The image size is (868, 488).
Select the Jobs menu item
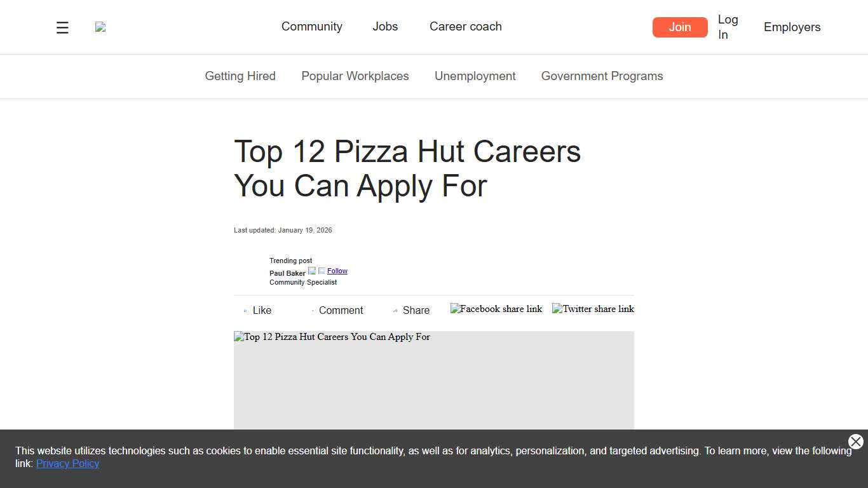[x=385, y=27]
